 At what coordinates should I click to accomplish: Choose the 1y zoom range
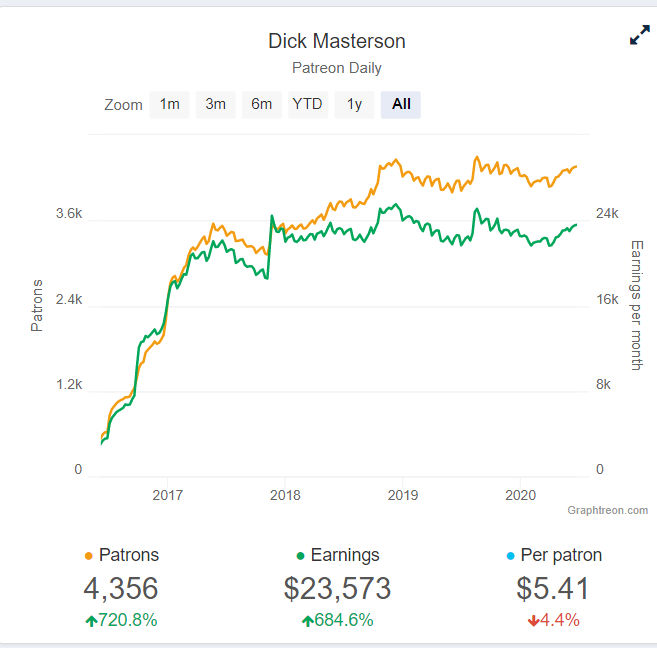354,104
